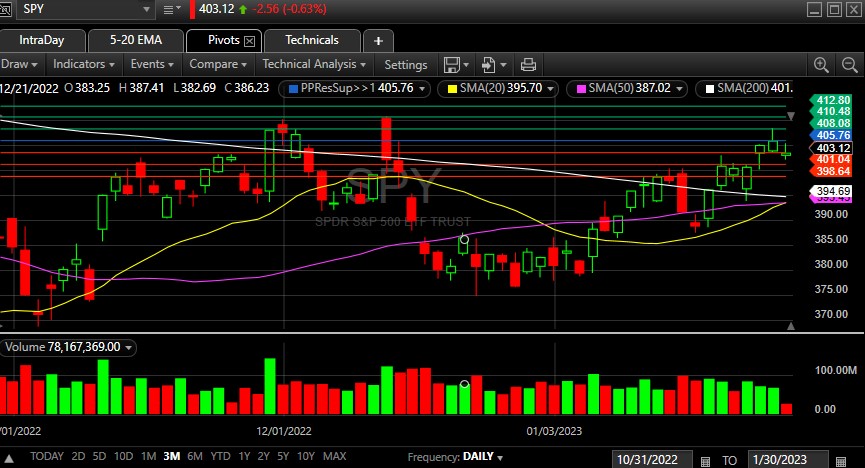Click the zoom out magnifier icon

846,65
